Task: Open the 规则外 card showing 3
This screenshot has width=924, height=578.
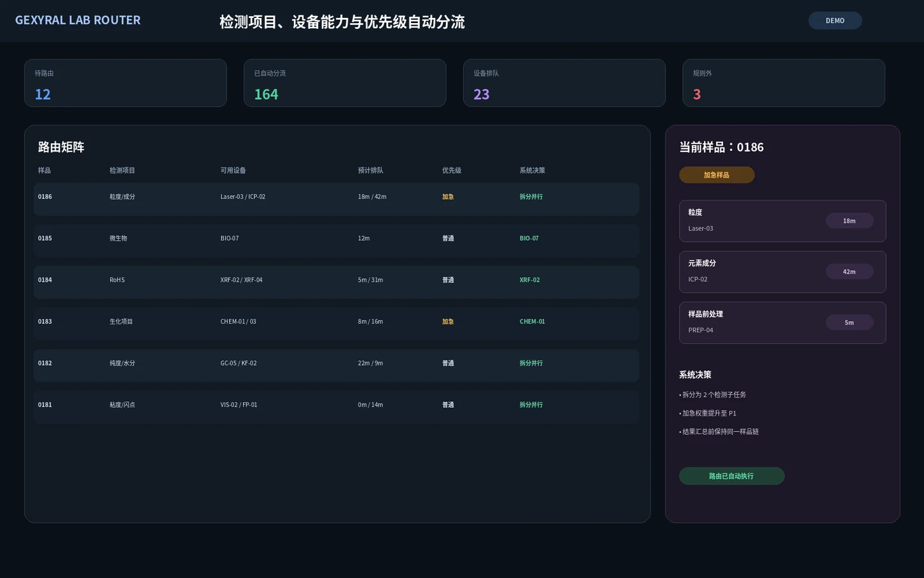Action: (x=783, y=83)
